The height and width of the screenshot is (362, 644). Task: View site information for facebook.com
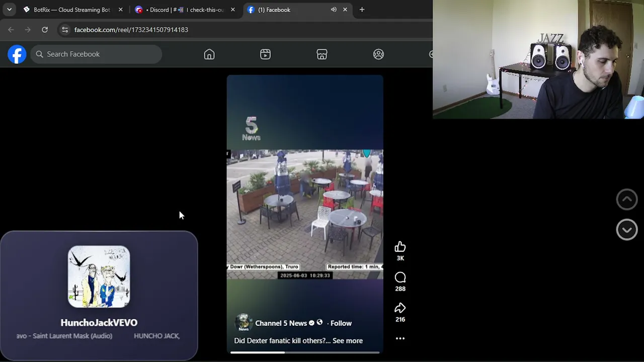pos(65,30)
